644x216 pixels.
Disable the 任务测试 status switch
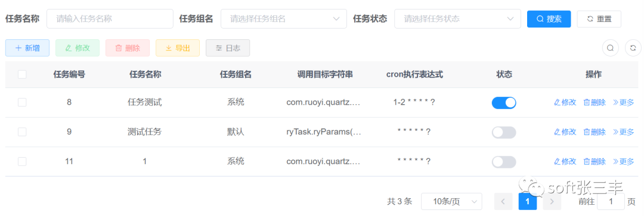click(503, 102)
